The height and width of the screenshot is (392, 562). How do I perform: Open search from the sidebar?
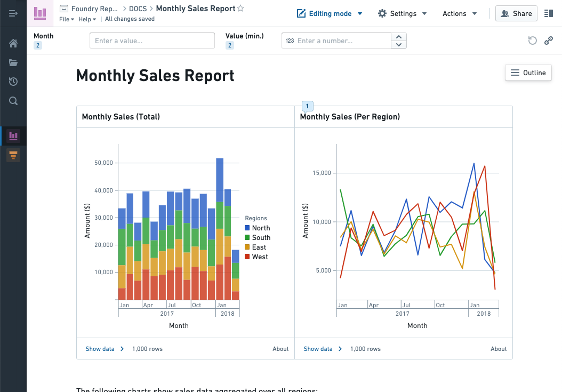click(13, 101)
